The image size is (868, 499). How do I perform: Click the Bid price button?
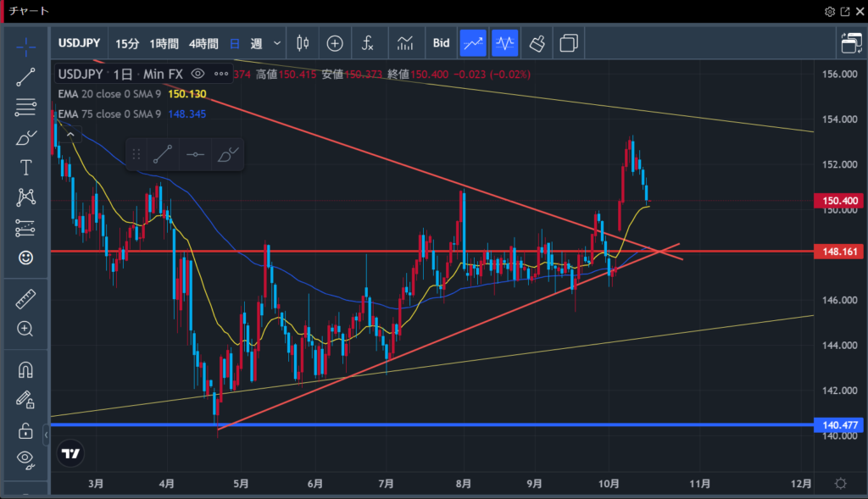(x=441, y=42)
